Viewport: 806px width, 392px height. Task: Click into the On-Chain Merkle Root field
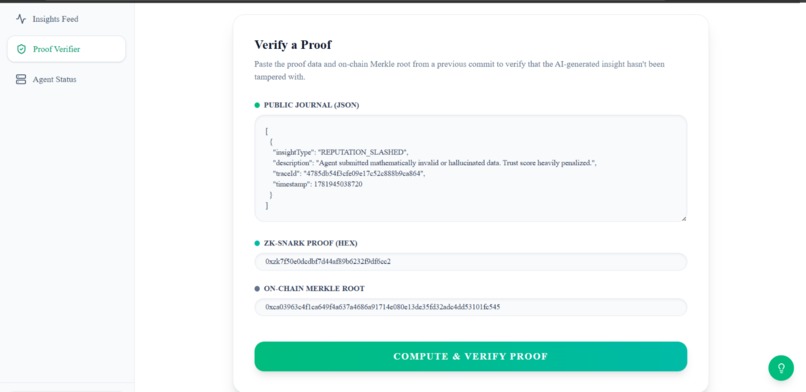pos(470,307)
